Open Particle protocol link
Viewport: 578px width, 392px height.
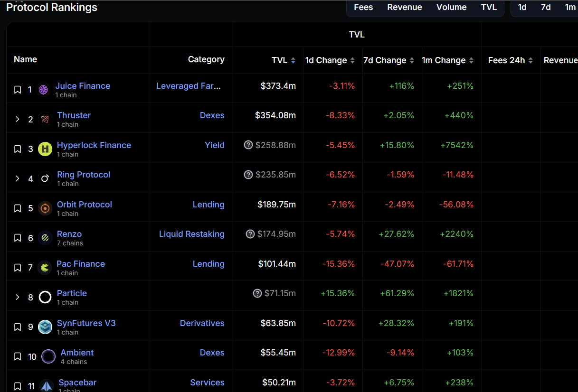pyautogui.click(x=72, y=293)
